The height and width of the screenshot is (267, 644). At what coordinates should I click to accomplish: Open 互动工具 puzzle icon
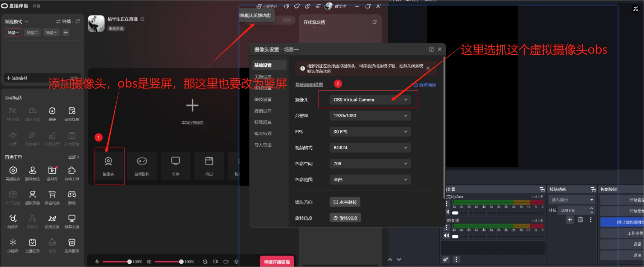(72, 173)
